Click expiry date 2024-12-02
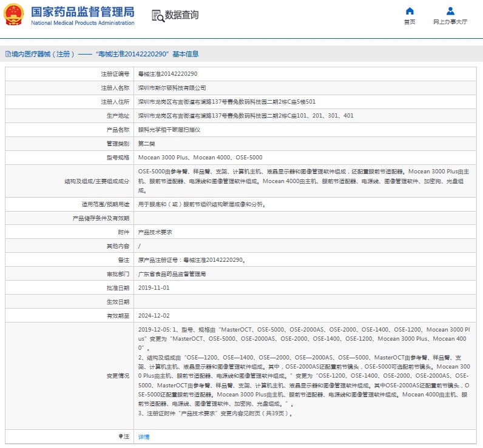Image resolution: width=483 pixels, height=448 pixels. coord(154,315)
